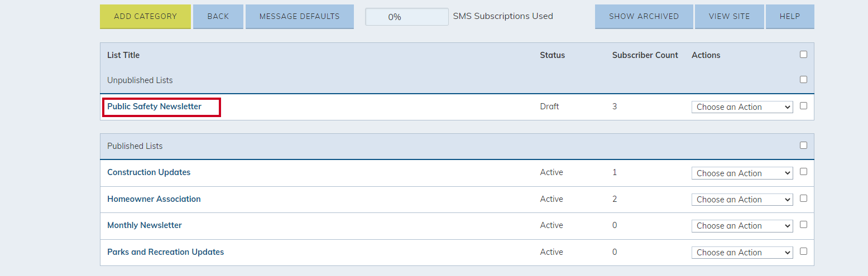Screen dimensions: 868x276
Task: Click the SMS Subscriptions Used progress bar
Action: click(406, 17)
